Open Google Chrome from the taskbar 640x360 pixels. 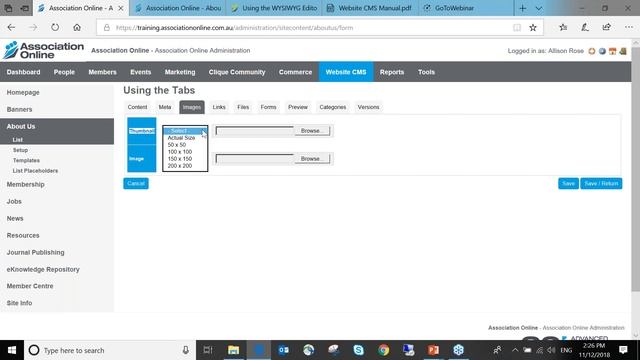pyautogui.click(x=384, y=350)
